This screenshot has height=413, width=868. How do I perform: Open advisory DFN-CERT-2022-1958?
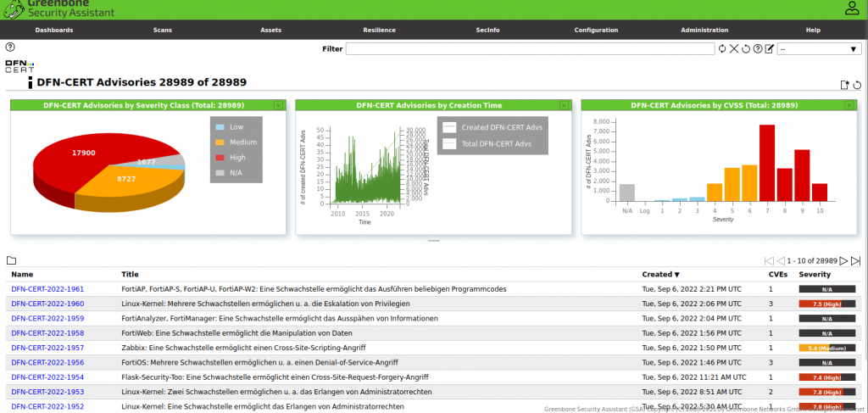[47, 333]
